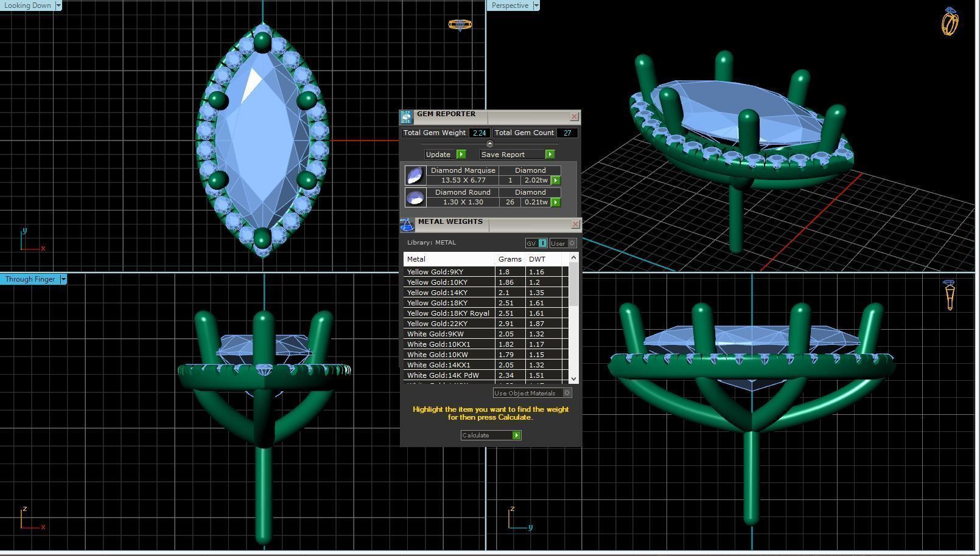Click the 13.53 X 6.77 marquise size cell
Image resolution: width=980 pixels, height=556 pixels.
coord(463,181)
